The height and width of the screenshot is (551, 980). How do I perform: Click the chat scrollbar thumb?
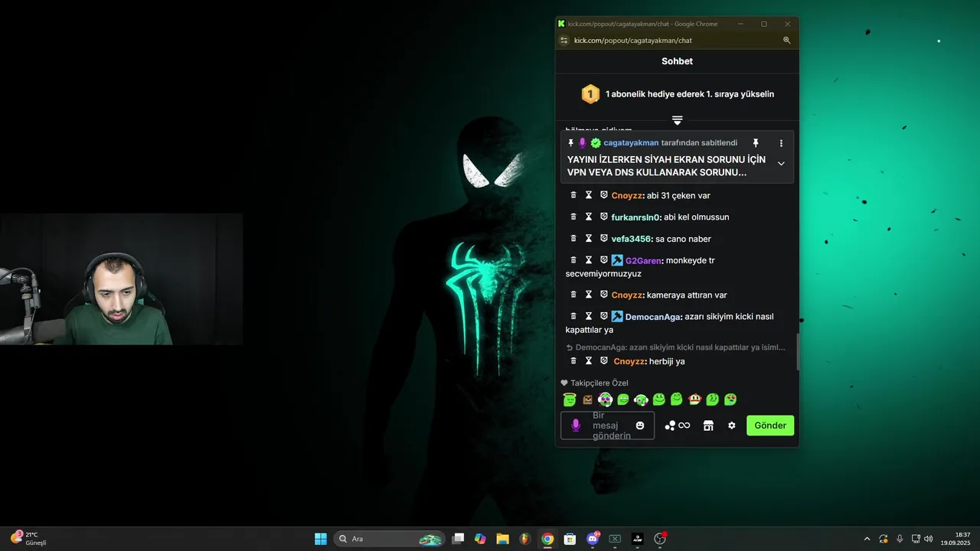[796, 352]
